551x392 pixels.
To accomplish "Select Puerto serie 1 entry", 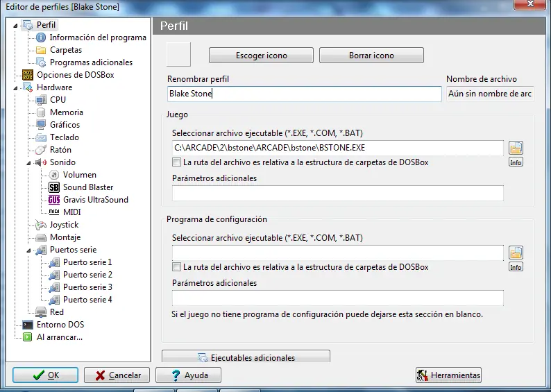I will pos(87,262).
